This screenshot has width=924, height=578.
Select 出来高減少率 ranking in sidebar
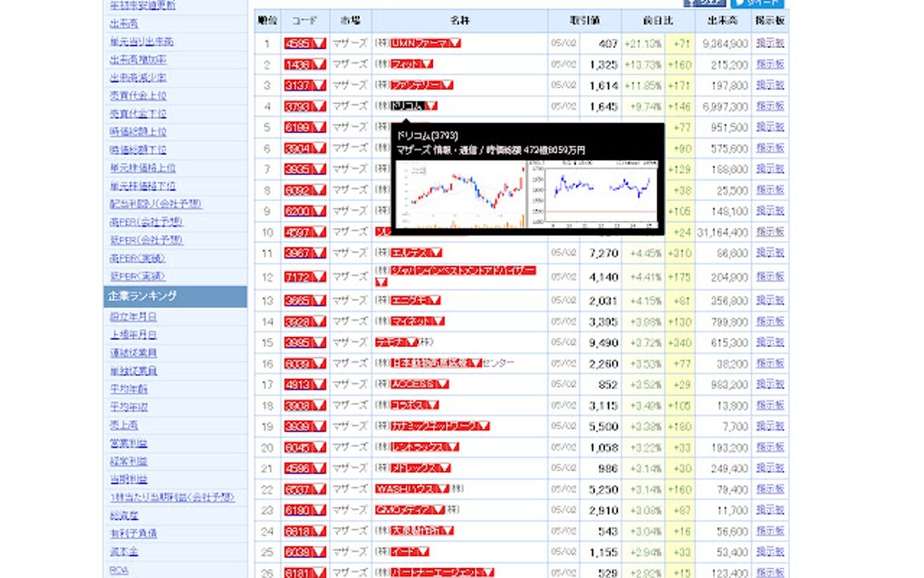[138, 78]
